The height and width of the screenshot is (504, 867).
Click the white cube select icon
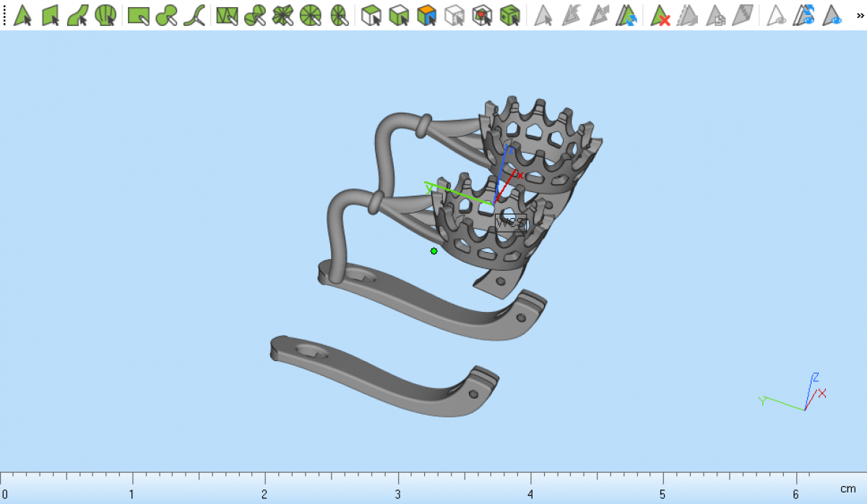tap(371, 15)
